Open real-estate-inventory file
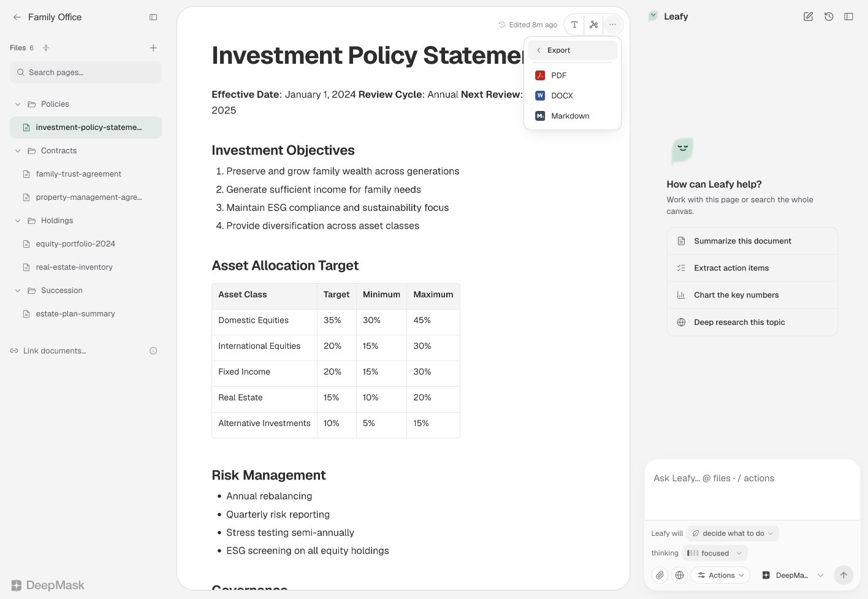This screenshot has height=599, width=868. (86, 267)
